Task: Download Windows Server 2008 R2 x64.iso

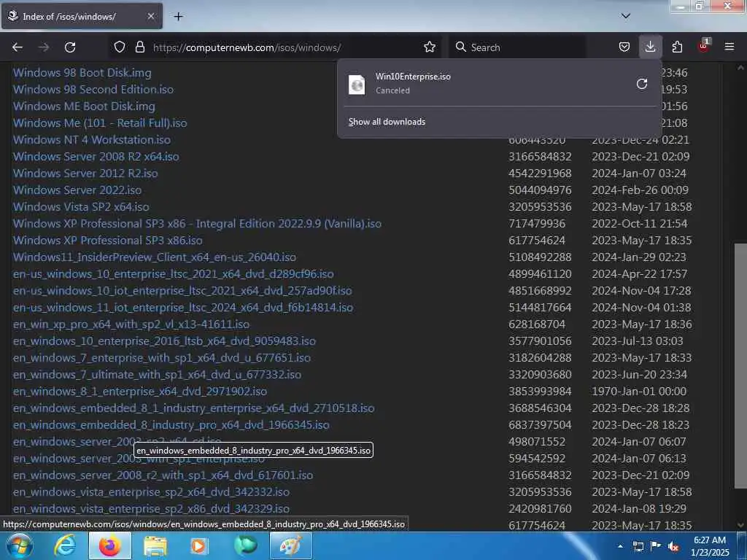Action: click(x=96, y=157)
